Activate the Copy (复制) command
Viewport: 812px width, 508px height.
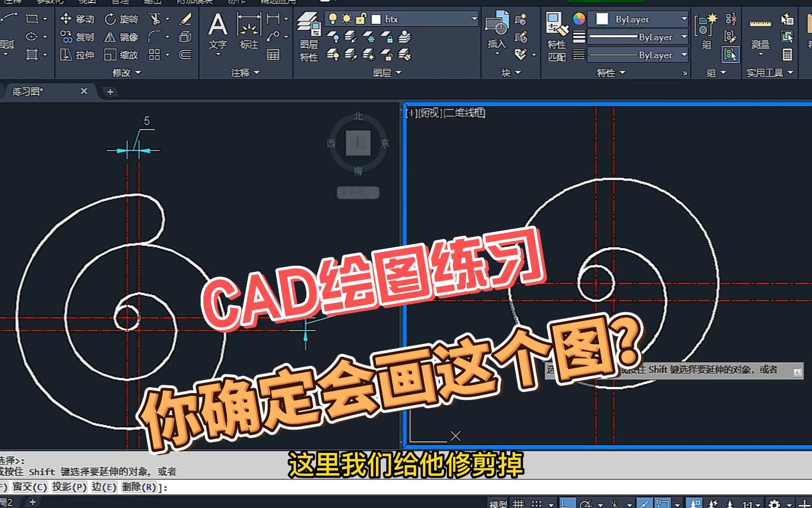pos(76,37)
